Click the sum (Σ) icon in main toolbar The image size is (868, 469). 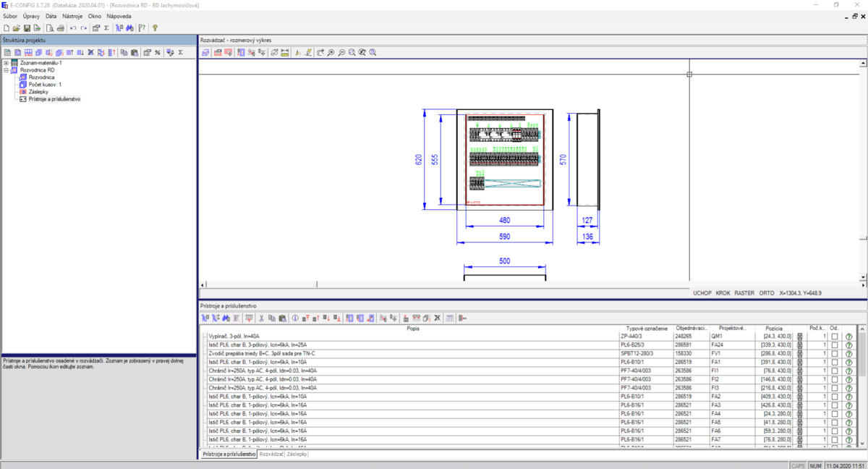pos(106,28)
